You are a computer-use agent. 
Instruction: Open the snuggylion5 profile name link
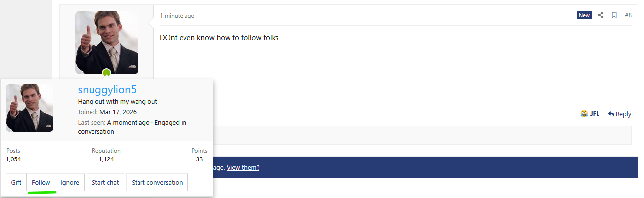click(x=107, y=90)
